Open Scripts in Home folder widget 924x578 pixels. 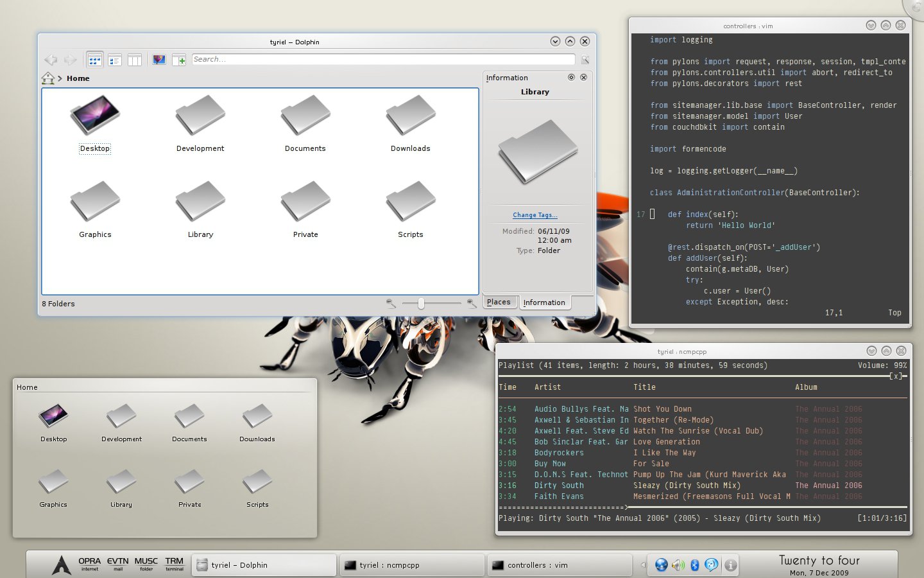point(257,488)
